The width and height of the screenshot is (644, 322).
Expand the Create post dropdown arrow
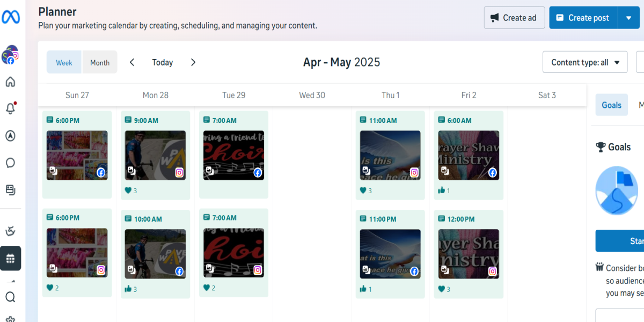point(628,18)
